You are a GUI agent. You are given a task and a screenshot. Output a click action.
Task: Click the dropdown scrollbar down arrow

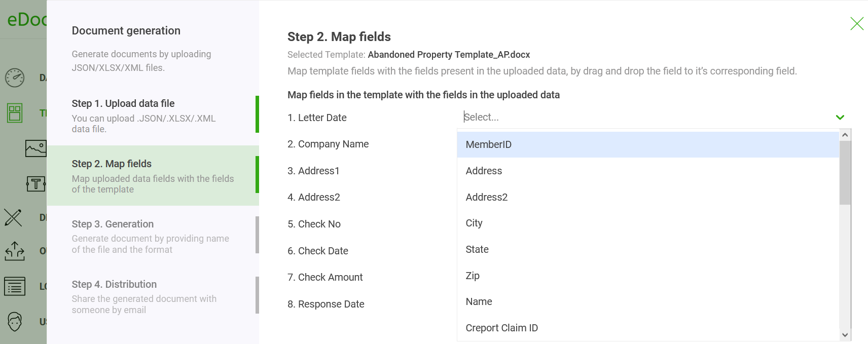[x=845, y=335]
